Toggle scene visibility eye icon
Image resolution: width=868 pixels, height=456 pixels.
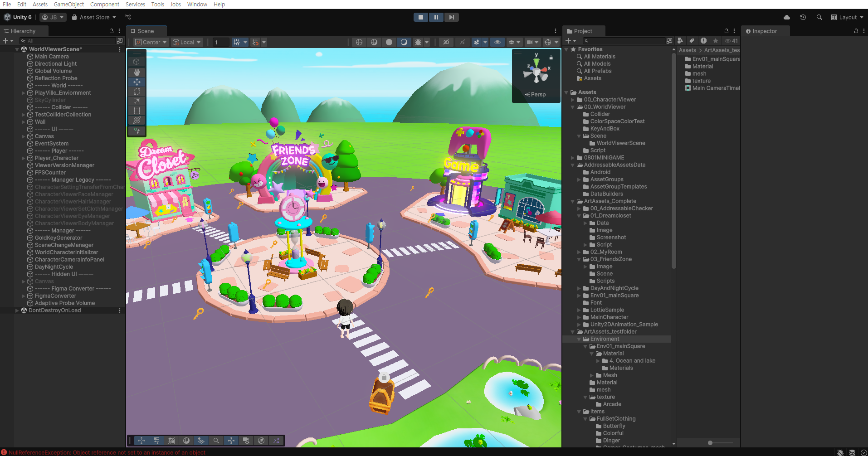(x=497, y=42)
